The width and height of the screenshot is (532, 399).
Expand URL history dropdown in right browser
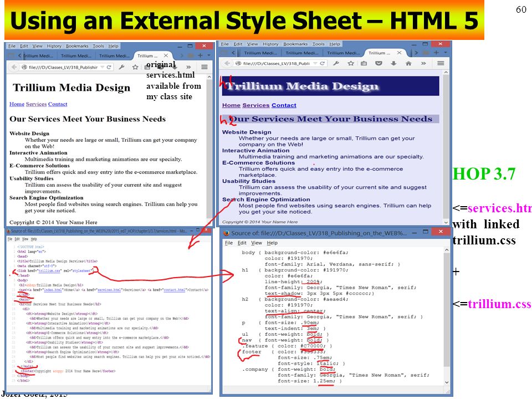[315, 63]
